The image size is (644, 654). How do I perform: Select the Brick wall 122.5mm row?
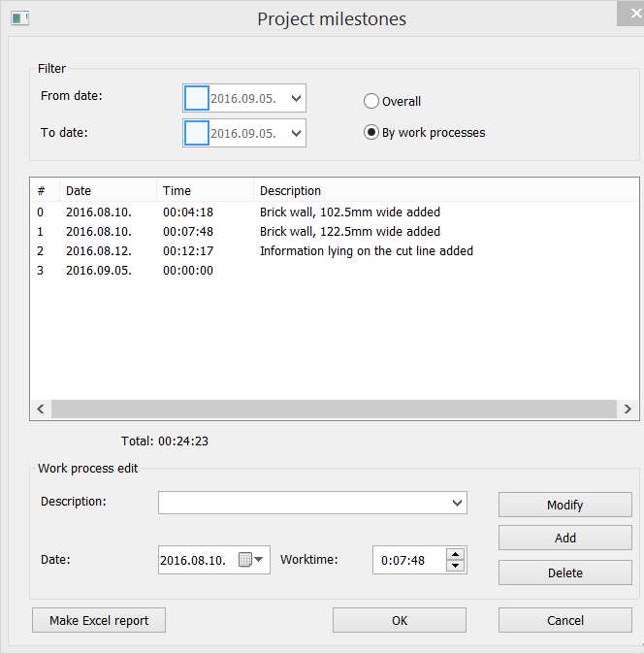349,232
